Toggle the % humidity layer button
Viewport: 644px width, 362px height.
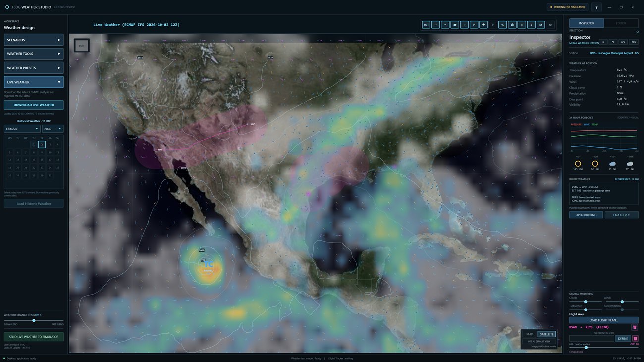click(x=502, y=25)
